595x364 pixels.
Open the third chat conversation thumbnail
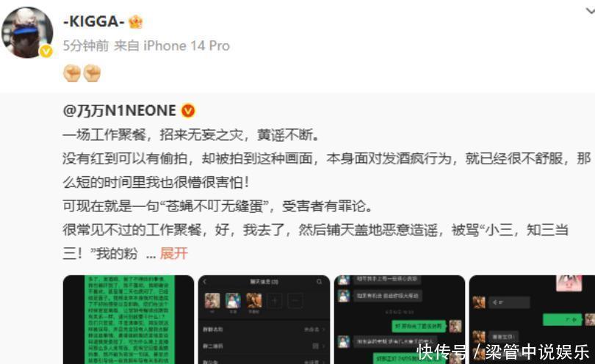pos(400,320)
